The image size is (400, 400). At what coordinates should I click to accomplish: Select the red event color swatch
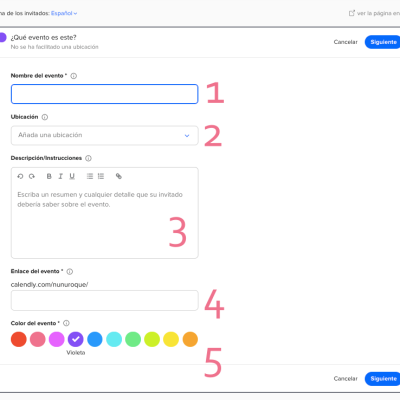coord(19,339)
